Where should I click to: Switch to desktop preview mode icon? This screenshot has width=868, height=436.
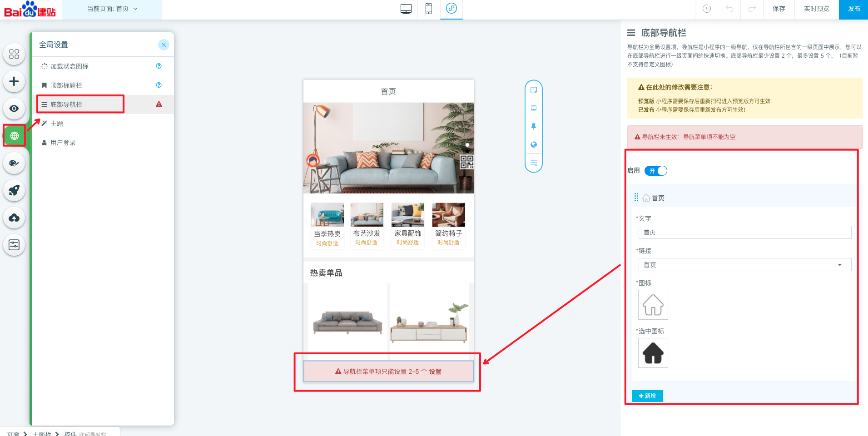[406, 9]
